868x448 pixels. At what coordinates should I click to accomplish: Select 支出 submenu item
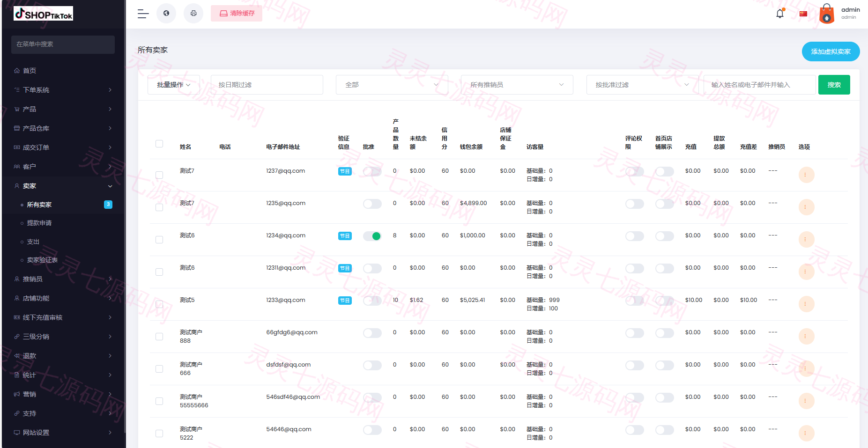(33, 242)
